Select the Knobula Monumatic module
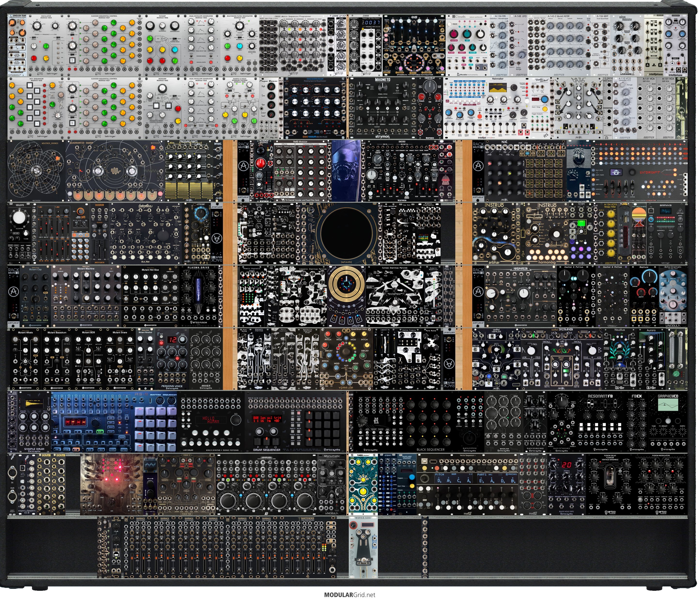The width and height of the screenshot is (700, 600). click(x=332, y=485)
